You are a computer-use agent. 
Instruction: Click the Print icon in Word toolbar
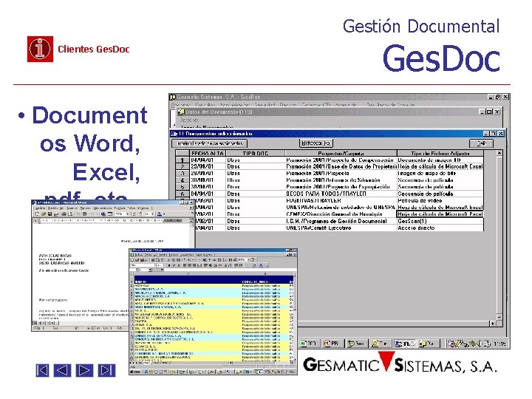(64, 214)
